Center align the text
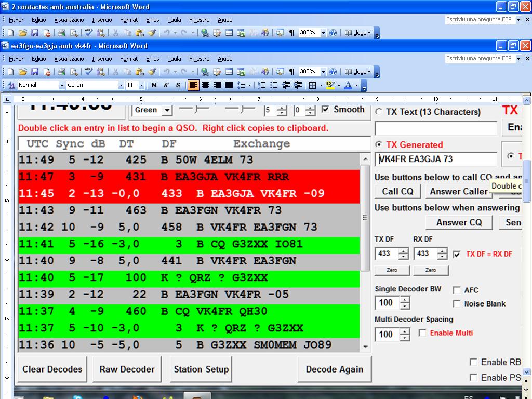The height and width of the screenshot is (399, 532). tap(205, 85)
